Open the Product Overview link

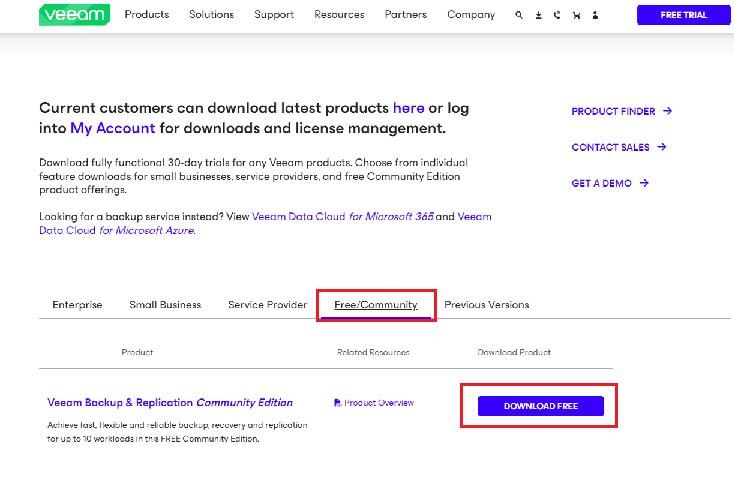click(379, 403)
